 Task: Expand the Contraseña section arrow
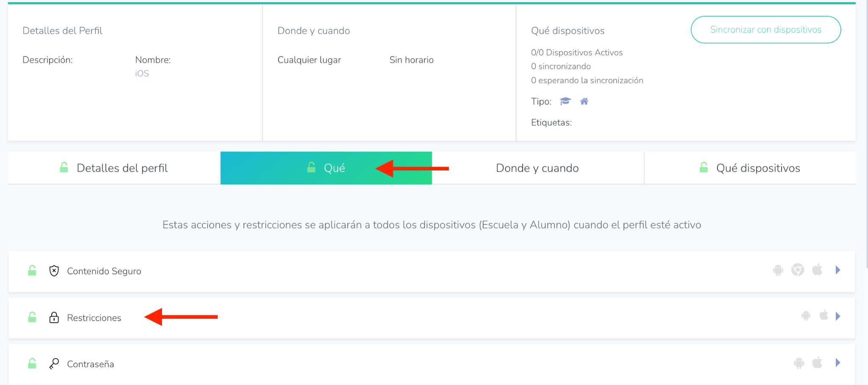(x=838, y=363)
